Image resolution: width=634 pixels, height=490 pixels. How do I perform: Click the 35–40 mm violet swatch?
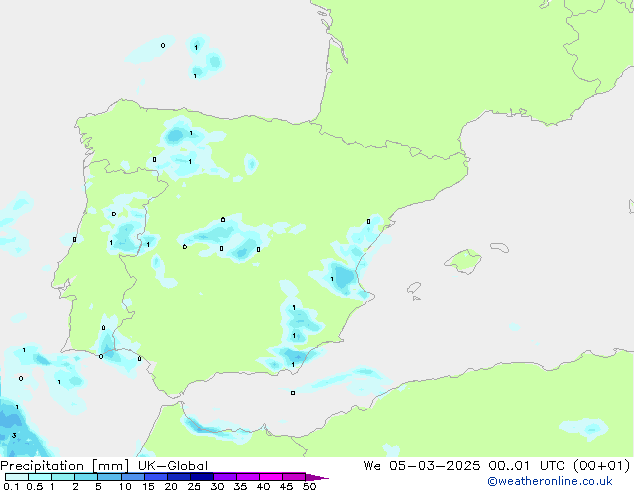247,477
